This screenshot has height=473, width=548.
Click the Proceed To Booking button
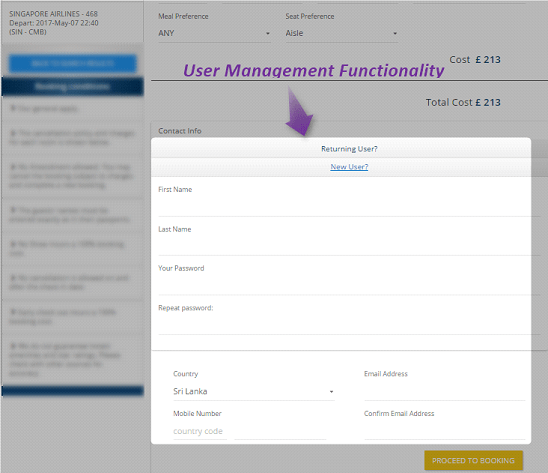(x=474, y=460)
